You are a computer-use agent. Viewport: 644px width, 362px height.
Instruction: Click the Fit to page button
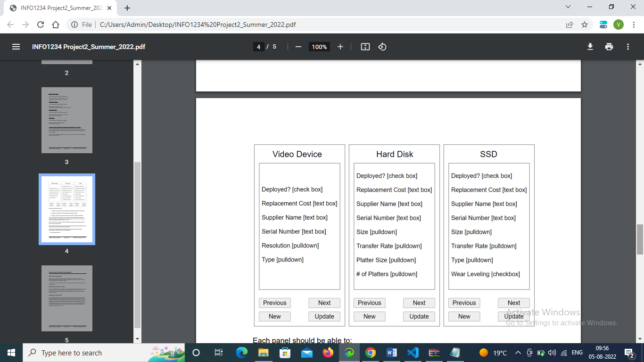(x=365, y=47)
